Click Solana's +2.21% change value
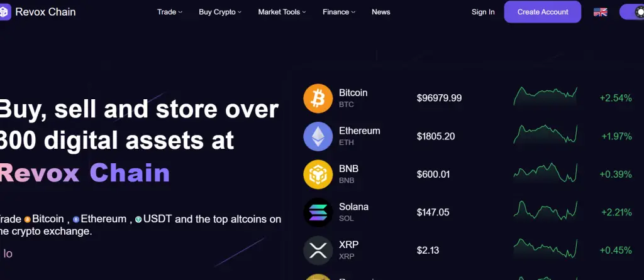The image size is (644, 280). [615, 212]
